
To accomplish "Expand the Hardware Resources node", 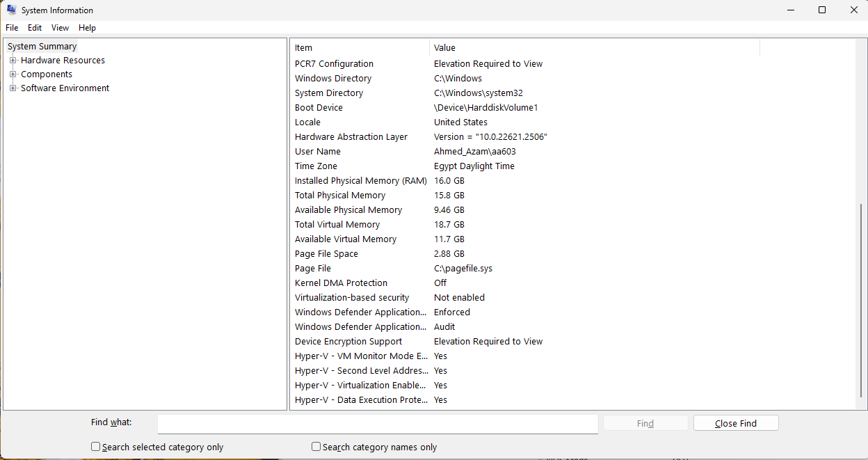I will [13, 61].
